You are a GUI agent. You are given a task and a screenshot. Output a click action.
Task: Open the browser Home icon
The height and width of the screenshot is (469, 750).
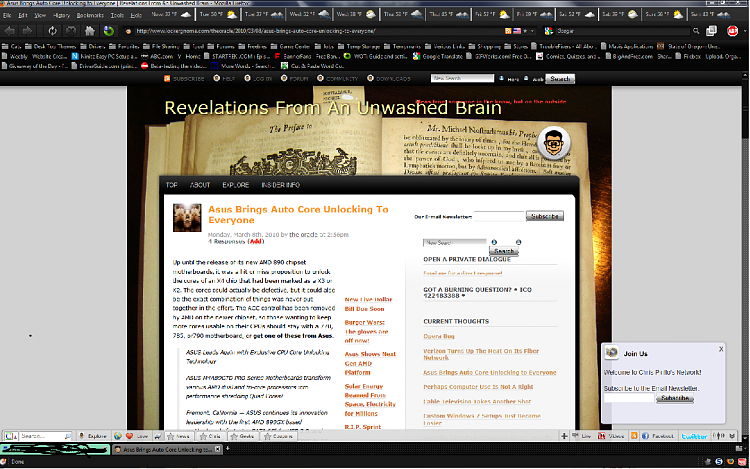[89, 31]
